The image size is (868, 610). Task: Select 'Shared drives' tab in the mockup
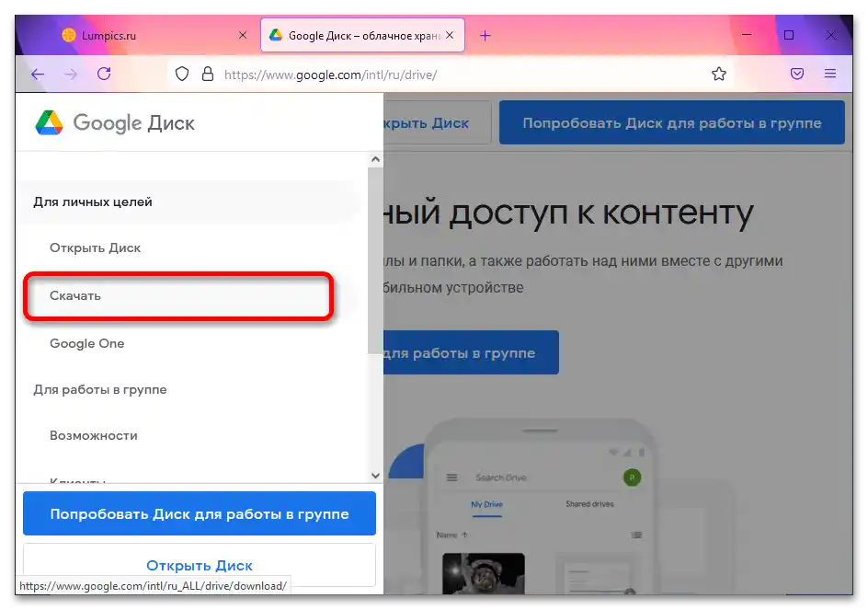(x=589, y=503)
